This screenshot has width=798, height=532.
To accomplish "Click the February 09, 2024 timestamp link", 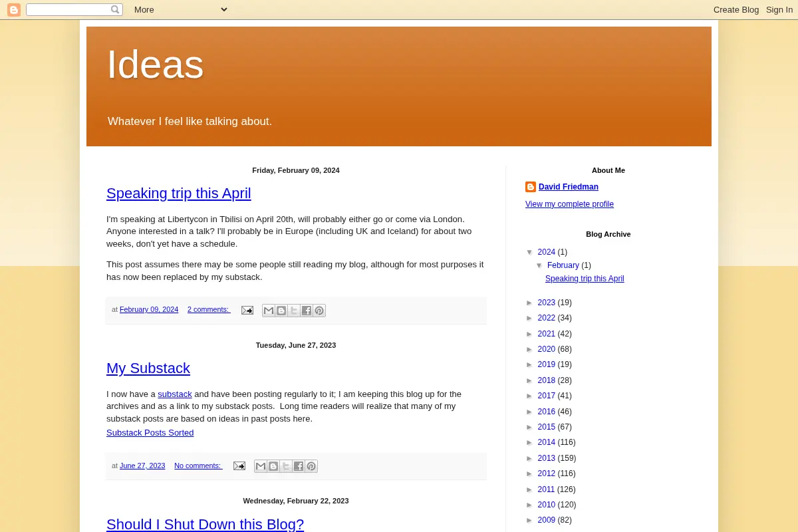I will pos(149,309).
